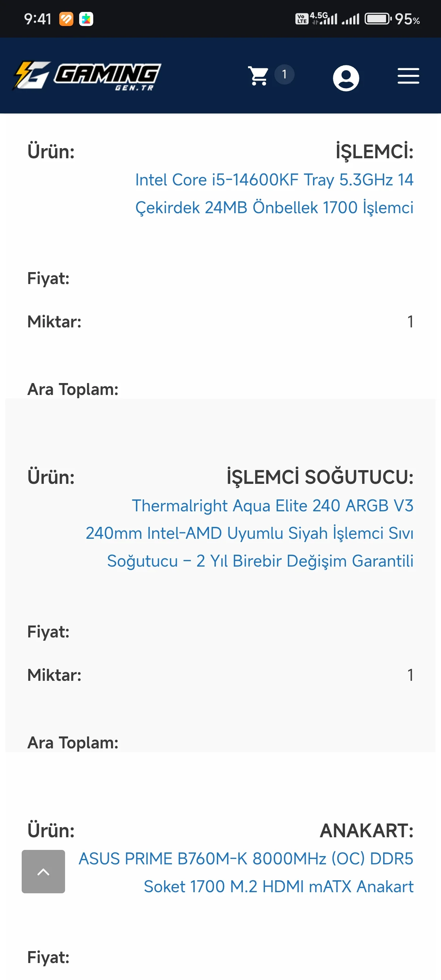The height and width of the screenshot is (980, 441).
Task: Tap the colorful puzzle-piece notification icon
Action: (86, 19)
